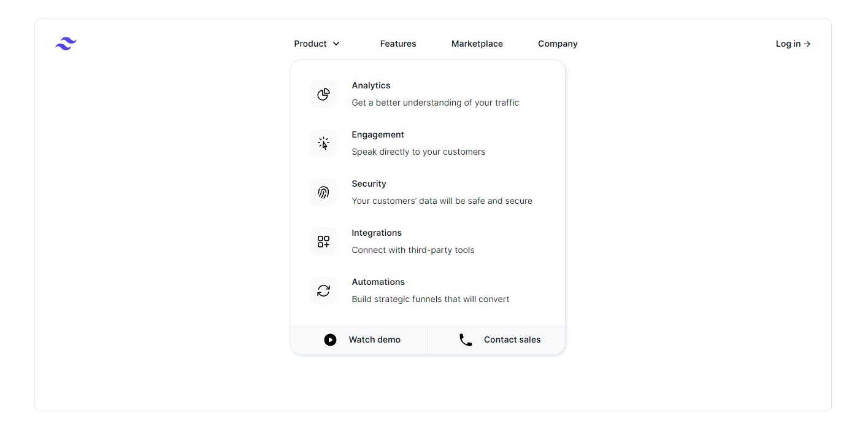Open the Company nav link

(x=558, y=44)
